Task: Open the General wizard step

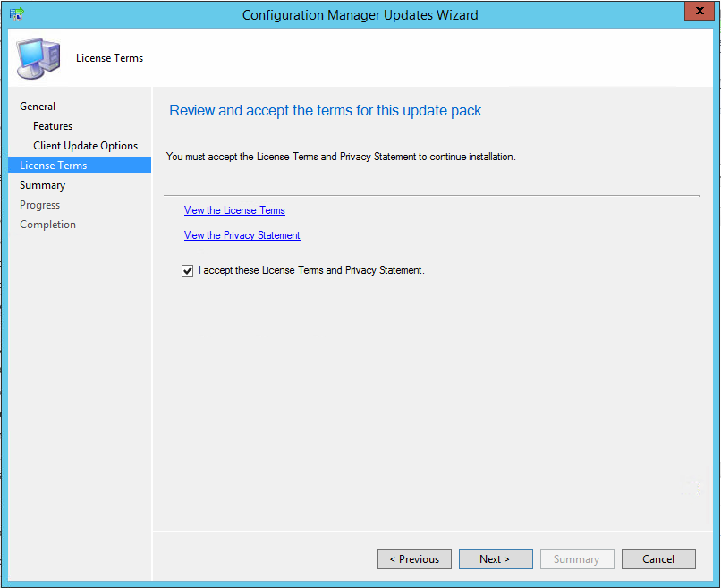Action: point(38,107)
